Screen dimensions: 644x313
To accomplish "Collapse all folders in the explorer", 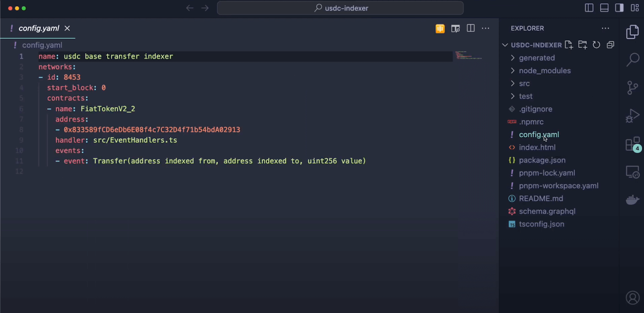I will (611, 45).
